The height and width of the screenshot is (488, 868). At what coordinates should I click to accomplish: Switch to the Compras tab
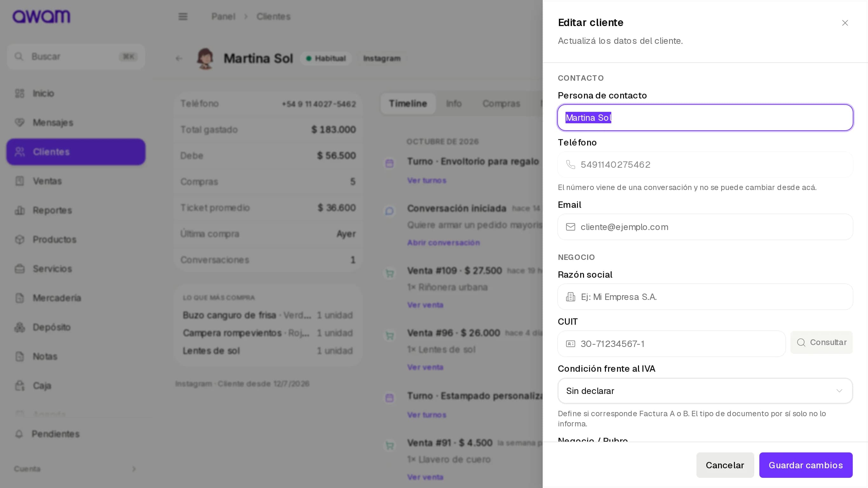pyautogui.click(x=501, y=104)
